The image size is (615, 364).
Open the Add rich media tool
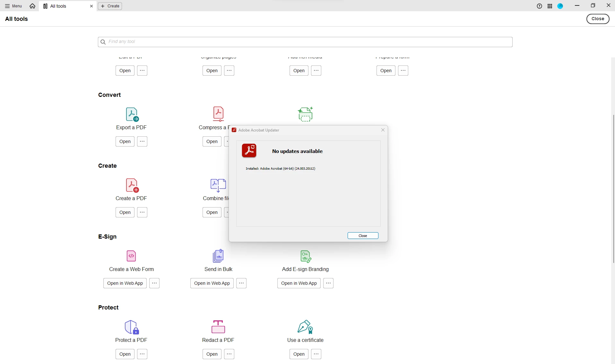click(x=299, y=71)
